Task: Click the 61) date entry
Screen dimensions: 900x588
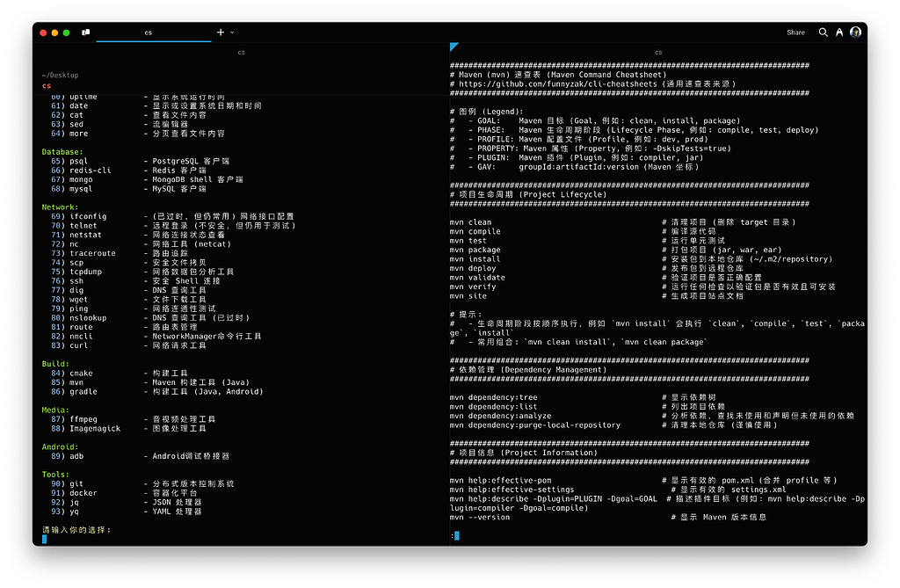Action: (156, 105)
